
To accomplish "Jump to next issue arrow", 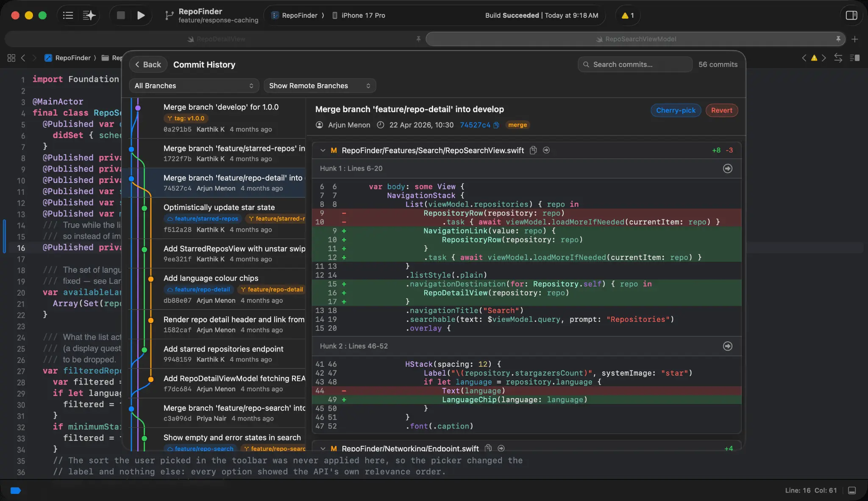I will (x=823, y=58).
